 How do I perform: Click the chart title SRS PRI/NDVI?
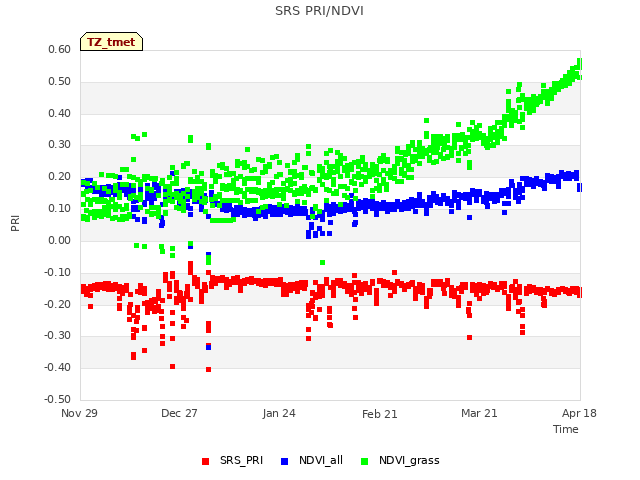pos(319,11)
